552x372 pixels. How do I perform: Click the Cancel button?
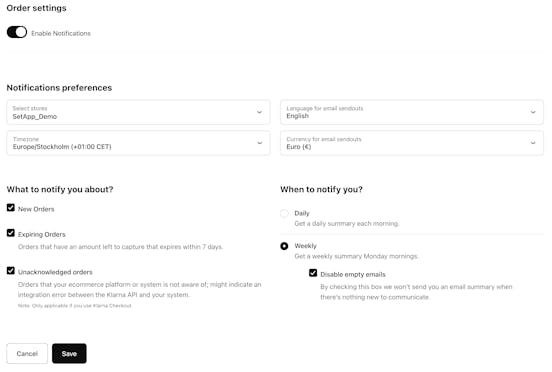[x=27, y=353]
